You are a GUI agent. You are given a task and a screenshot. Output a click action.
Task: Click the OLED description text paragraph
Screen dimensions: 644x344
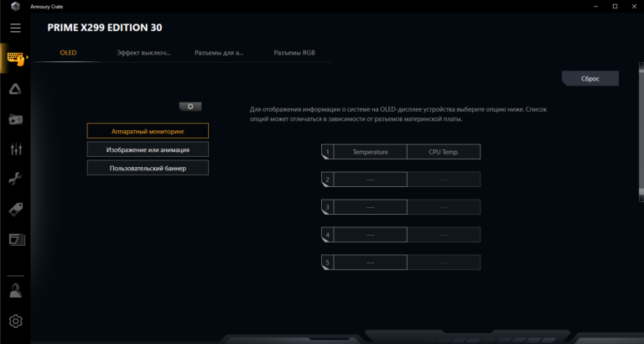pos(398,115)
